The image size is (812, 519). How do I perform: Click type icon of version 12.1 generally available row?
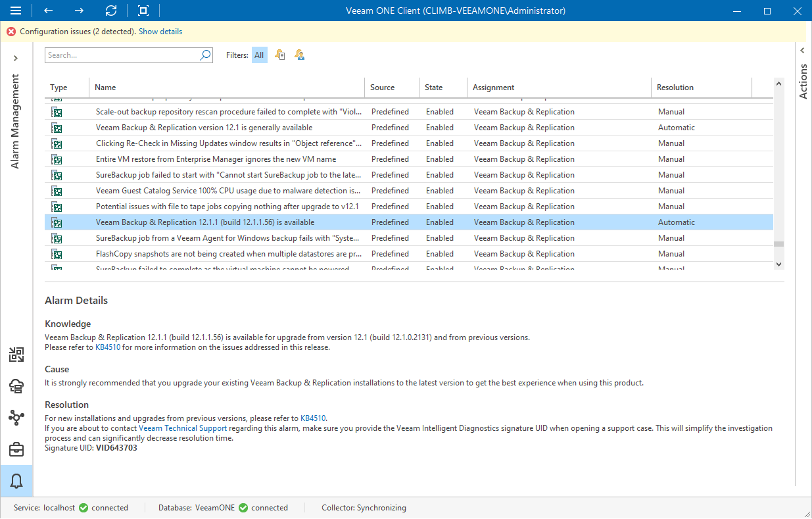coord(57,128)
